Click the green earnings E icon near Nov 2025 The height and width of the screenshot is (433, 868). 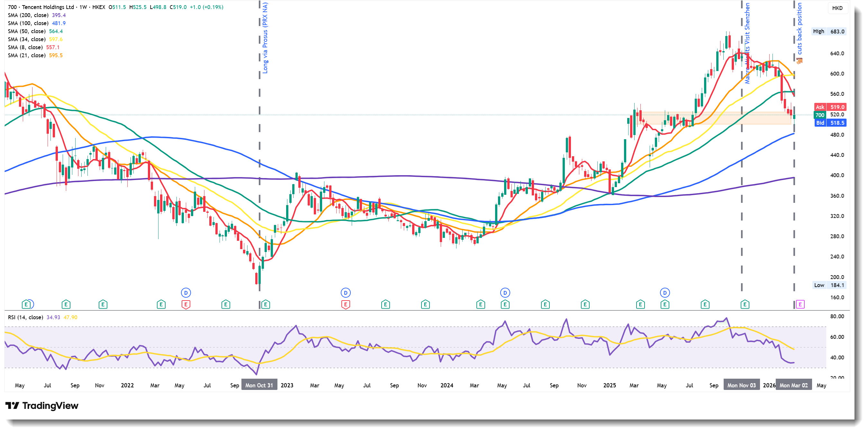745,305
